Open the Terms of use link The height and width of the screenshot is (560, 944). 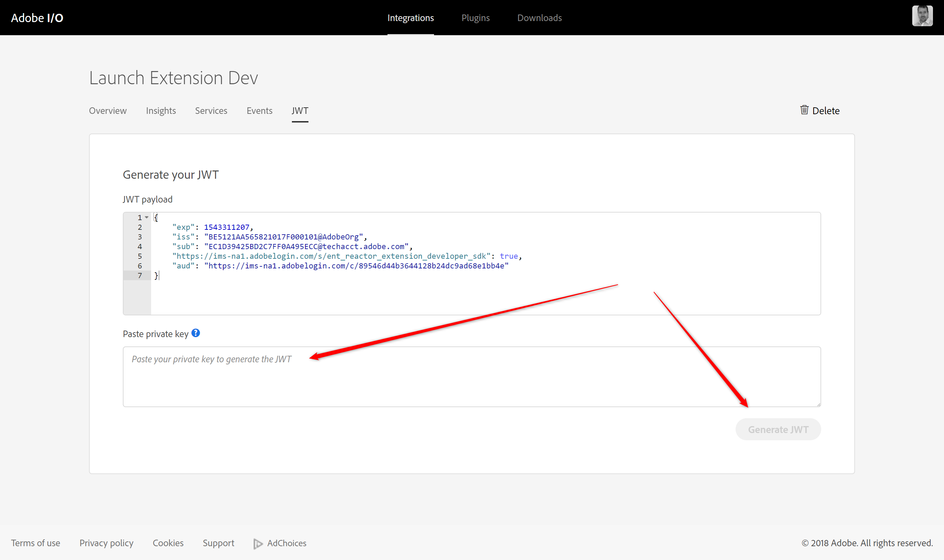[x=36, y=543]
